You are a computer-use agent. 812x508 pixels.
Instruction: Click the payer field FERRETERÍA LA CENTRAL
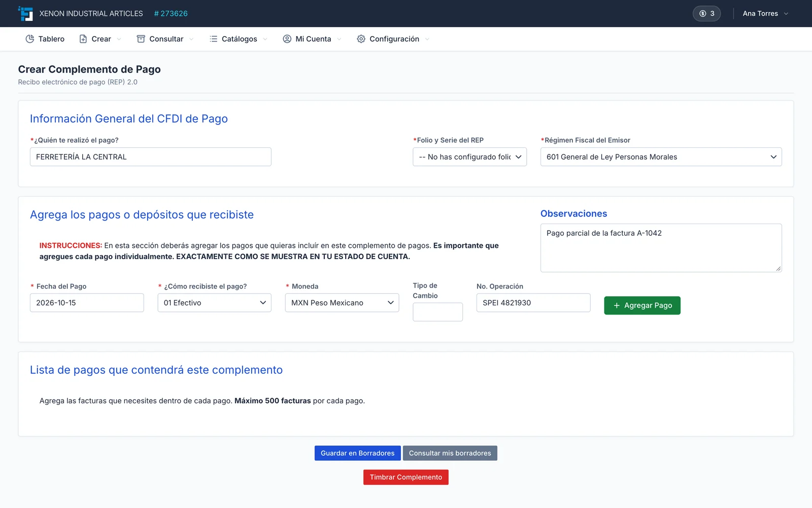[x=150, y=157]
